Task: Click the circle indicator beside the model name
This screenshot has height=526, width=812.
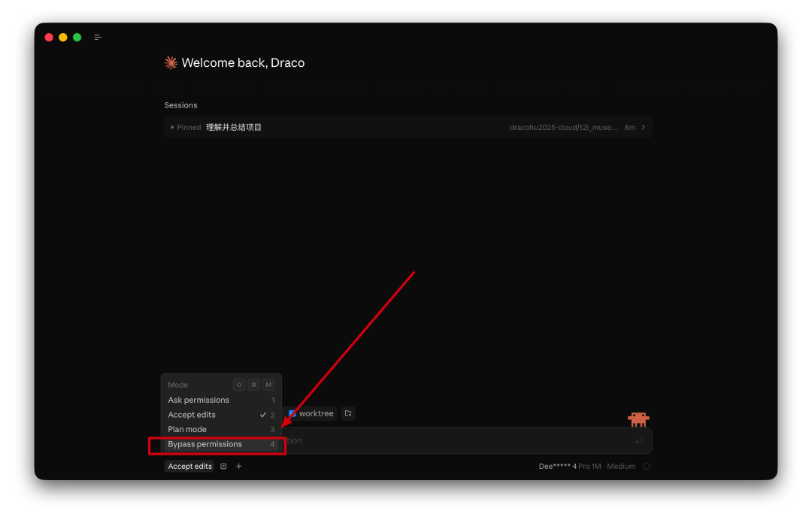Action: (647, 466)
